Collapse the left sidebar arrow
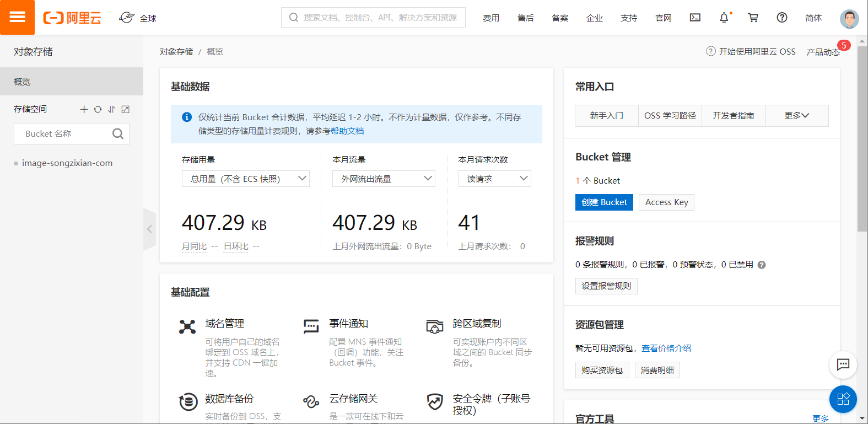Screen dimensions: 868x424 click(149, 229)
